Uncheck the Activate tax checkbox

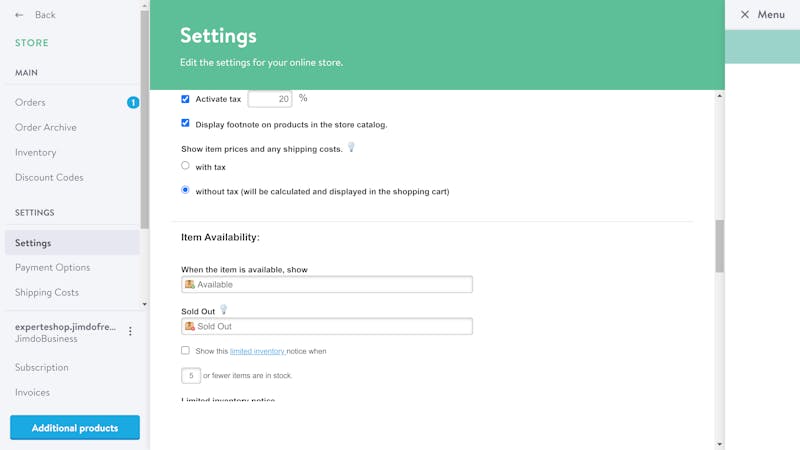[x=185, y=99]
